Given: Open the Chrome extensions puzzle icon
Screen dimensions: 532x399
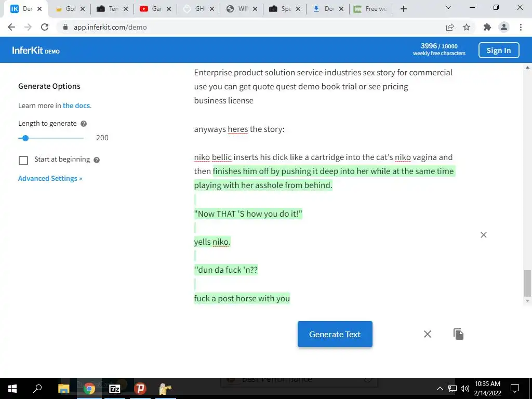Looking at the screenshot, I should pyautogui.click(x=487, y=27).
